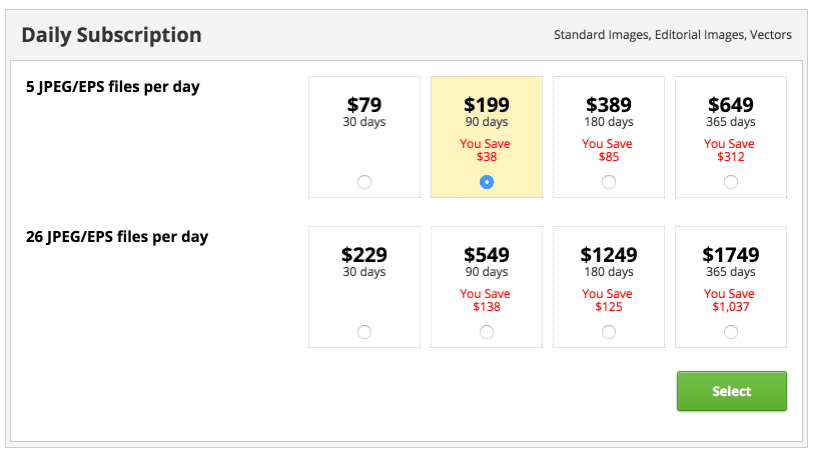Select the $229 30-day plan radio button
Screen dimensions: 816x452
tap(364, 332)
